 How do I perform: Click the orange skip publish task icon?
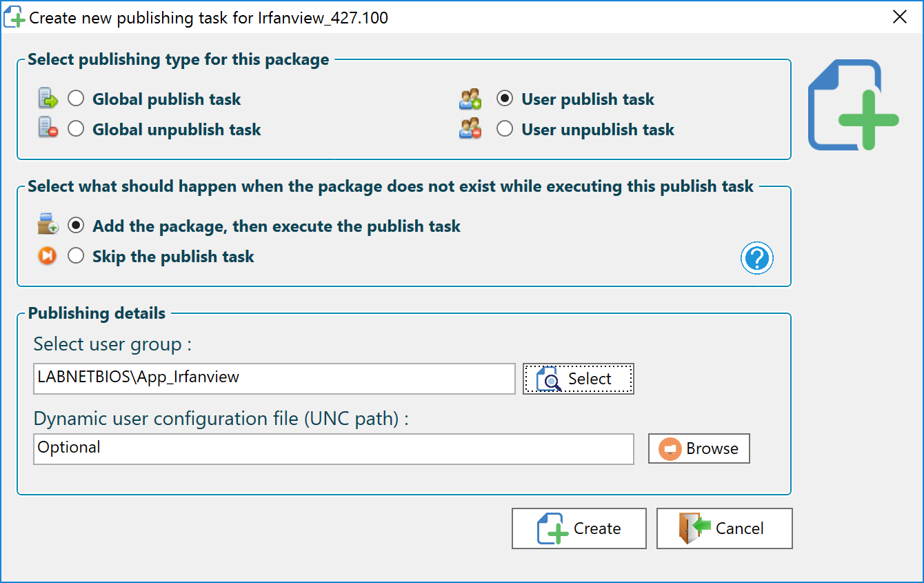coord(48,256)
